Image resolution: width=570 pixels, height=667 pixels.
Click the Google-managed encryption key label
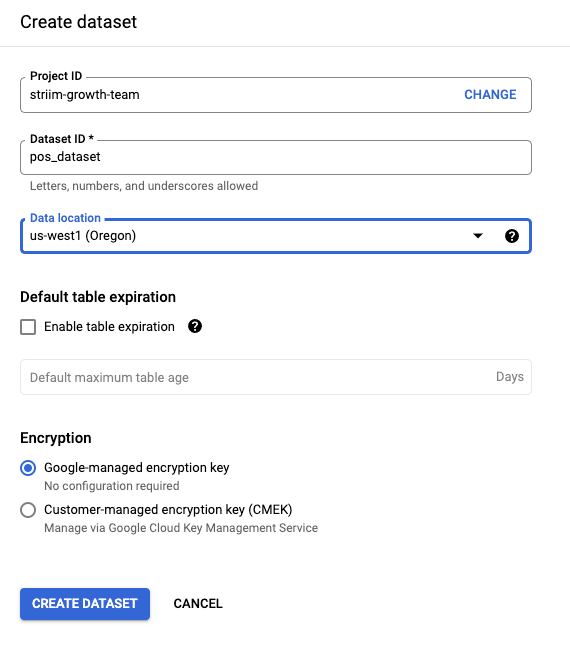click(137, 467)
